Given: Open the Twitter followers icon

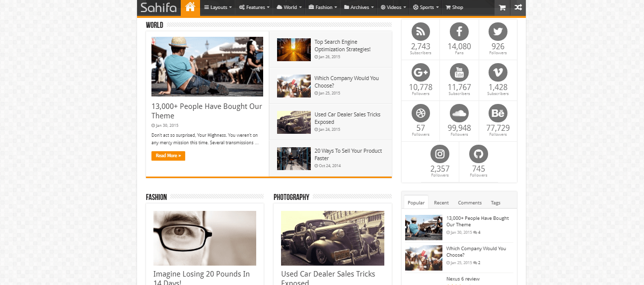Looking at the screenshot, I should (x=498, y=32).
